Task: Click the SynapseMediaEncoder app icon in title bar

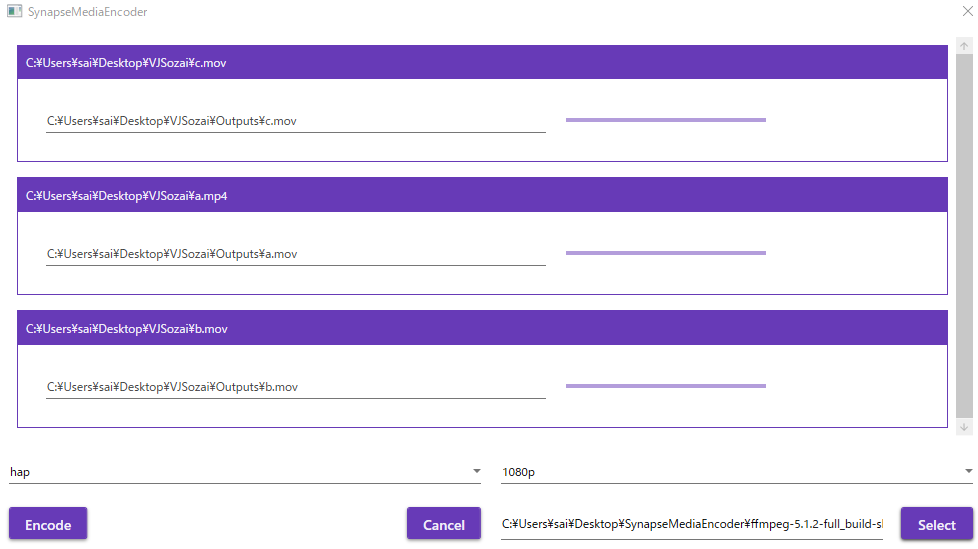Action: tap(14, 12)
